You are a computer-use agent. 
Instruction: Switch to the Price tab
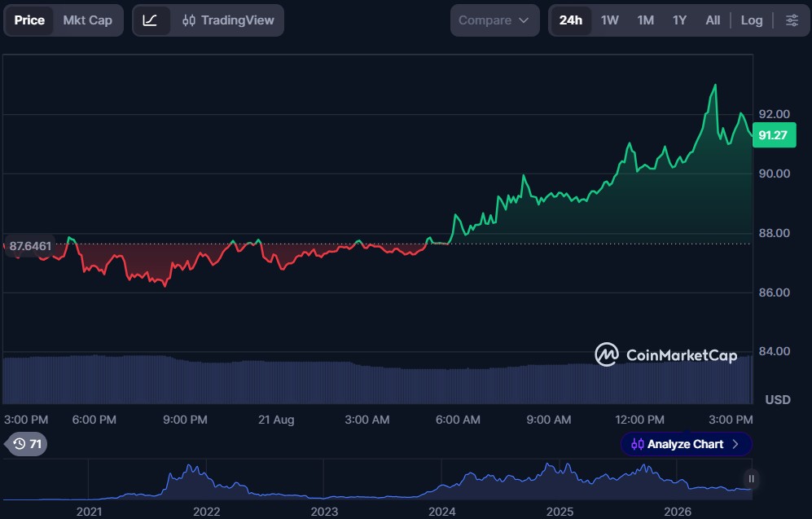[29, 20]
